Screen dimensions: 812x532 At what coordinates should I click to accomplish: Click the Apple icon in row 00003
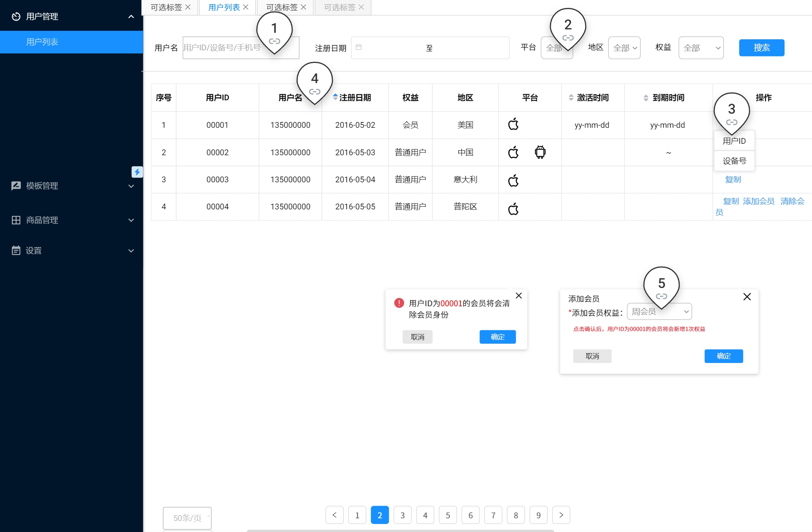pos(514,180)
